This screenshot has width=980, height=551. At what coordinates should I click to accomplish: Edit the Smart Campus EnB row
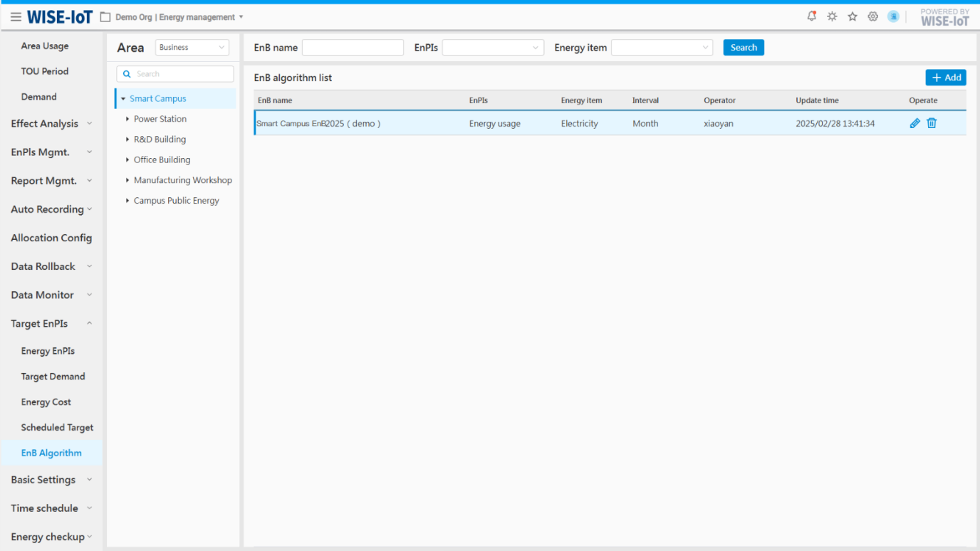(x=915, y=123)
